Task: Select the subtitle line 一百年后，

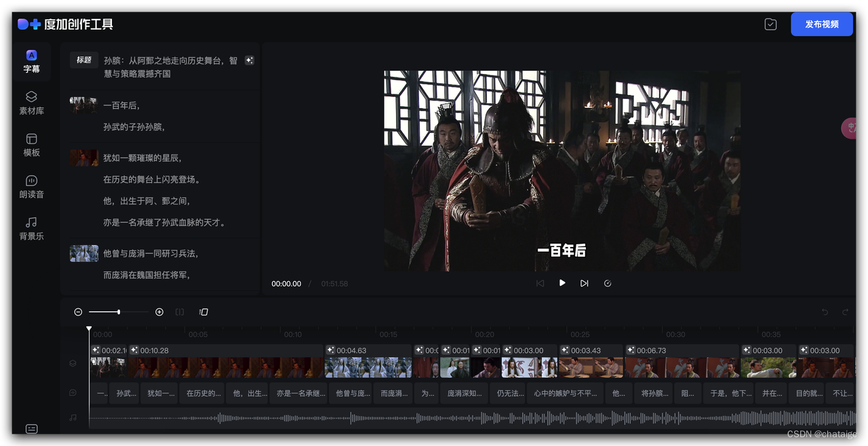Action: [122, 105]
